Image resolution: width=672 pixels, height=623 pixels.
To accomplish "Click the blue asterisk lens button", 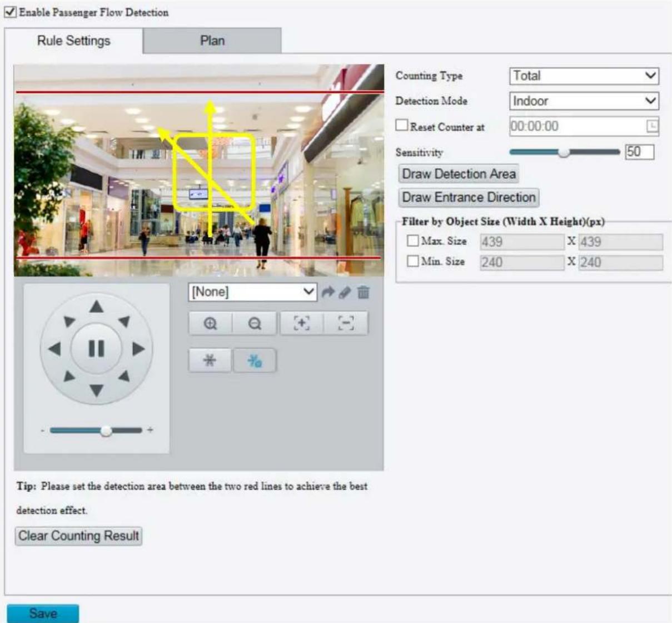I will 255,360.
